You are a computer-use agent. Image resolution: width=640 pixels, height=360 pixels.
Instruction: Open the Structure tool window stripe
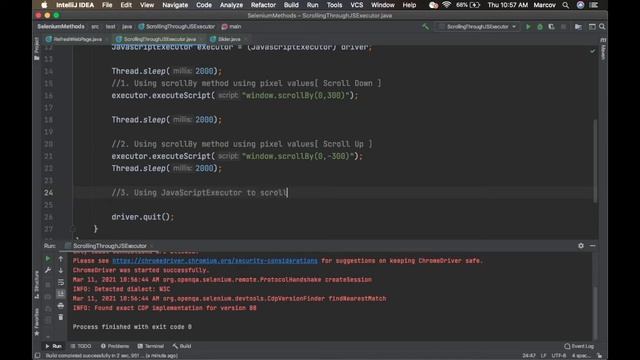pyautogui.click(x=37, y=284)
